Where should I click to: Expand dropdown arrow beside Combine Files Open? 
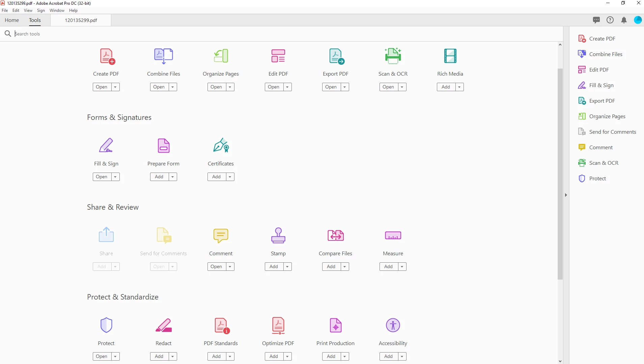(173, 87)
